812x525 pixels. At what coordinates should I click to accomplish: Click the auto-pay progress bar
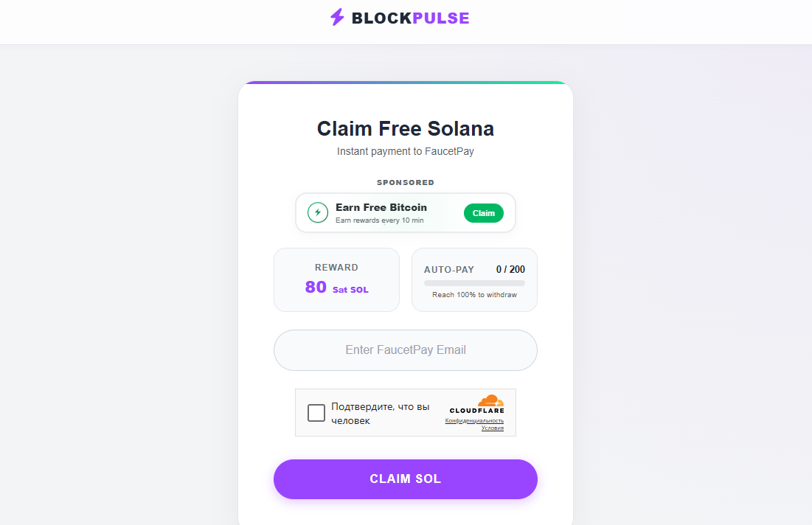tap(474, 283)
